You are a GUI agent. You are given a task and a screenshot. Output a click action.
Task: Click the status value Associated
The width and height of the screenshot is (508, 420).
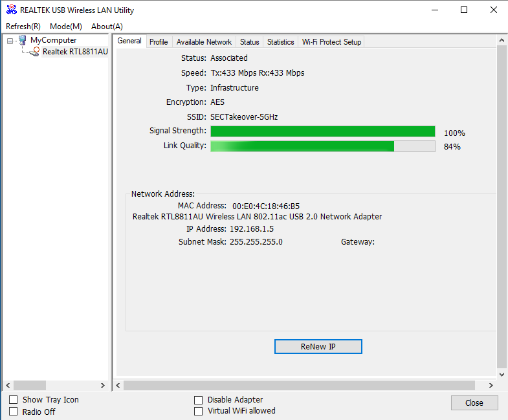(x=229, y=58)
